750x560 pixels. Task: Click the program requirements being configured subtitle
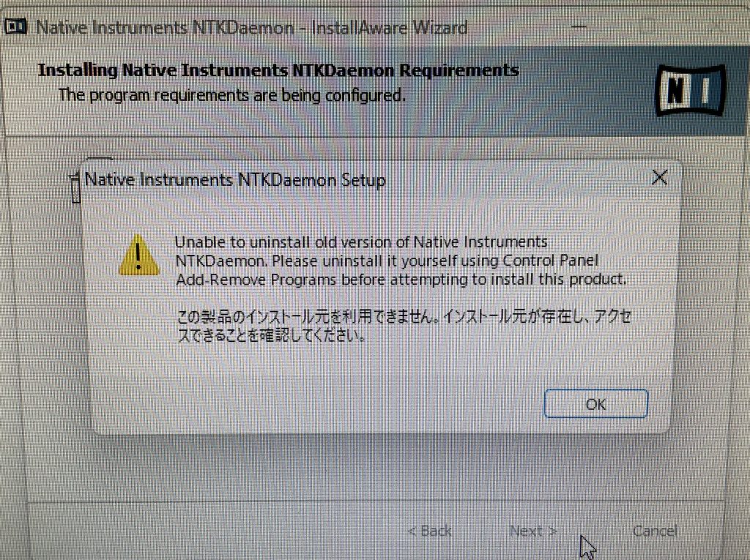coord(231,95)
